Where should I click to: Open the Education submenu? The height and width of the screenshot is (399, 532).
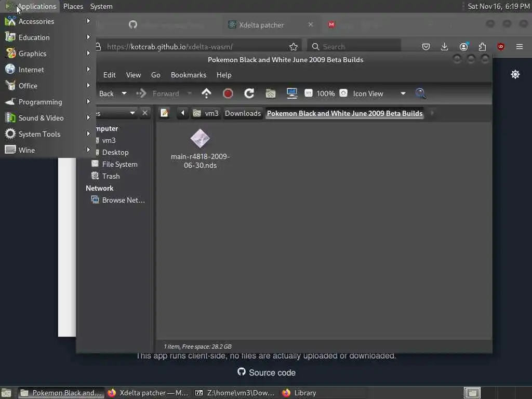[x=48, y=37]
